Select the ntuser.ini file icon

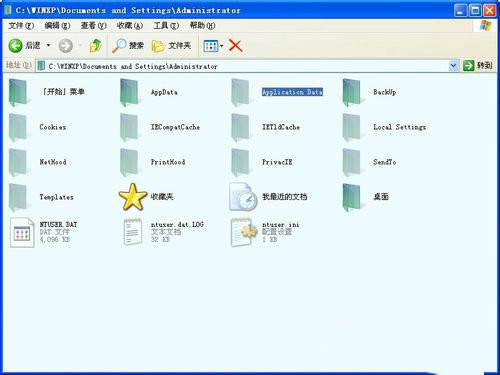pos(244,232)
